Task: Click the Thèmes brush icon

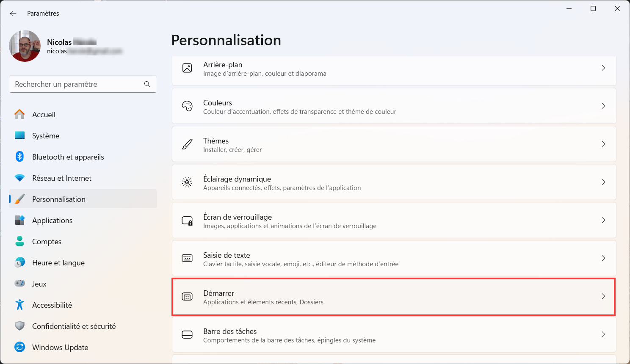Action: click(187, 144)
